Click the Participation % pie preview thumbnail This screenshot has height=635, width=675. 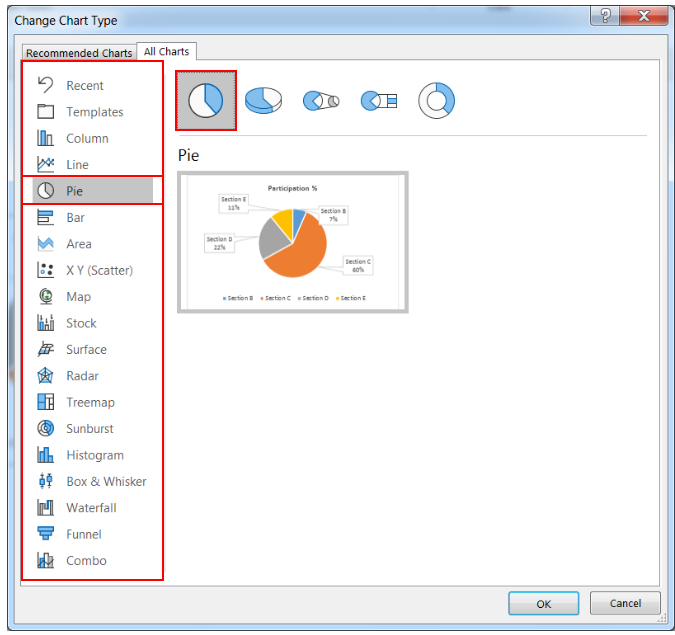pyautogui.click(x=293, y=242)
